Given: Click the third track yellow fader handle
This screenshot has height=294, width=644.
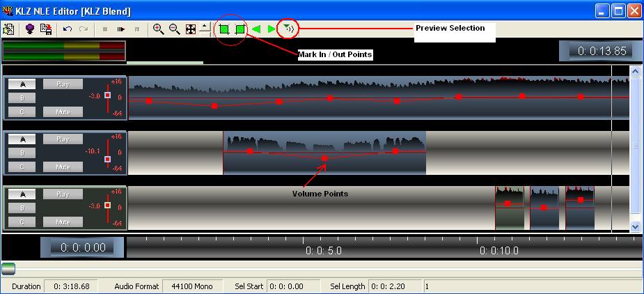Looking at the screenshot, I should (108, 206).
